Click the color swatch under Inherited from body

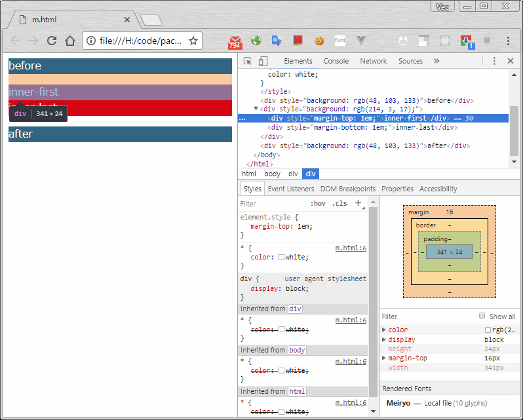281,370
